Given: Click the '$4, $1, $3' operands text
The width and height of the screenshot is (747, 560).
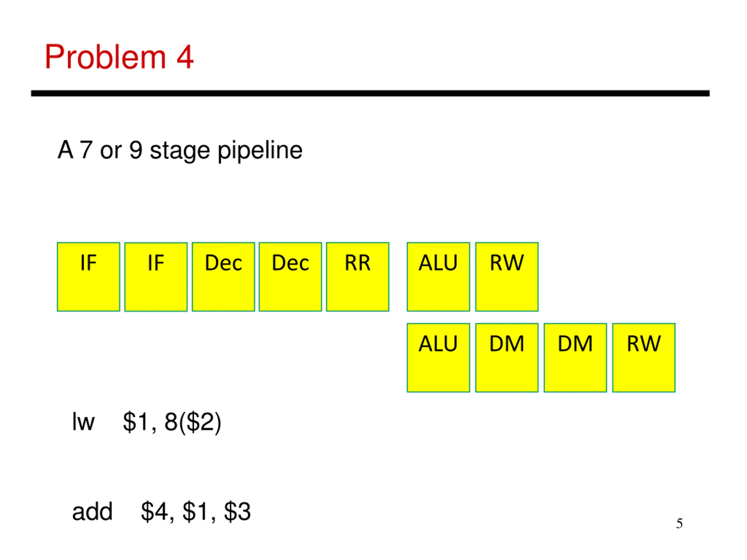Looking at the screenshot, I should [x=196, y=512].
